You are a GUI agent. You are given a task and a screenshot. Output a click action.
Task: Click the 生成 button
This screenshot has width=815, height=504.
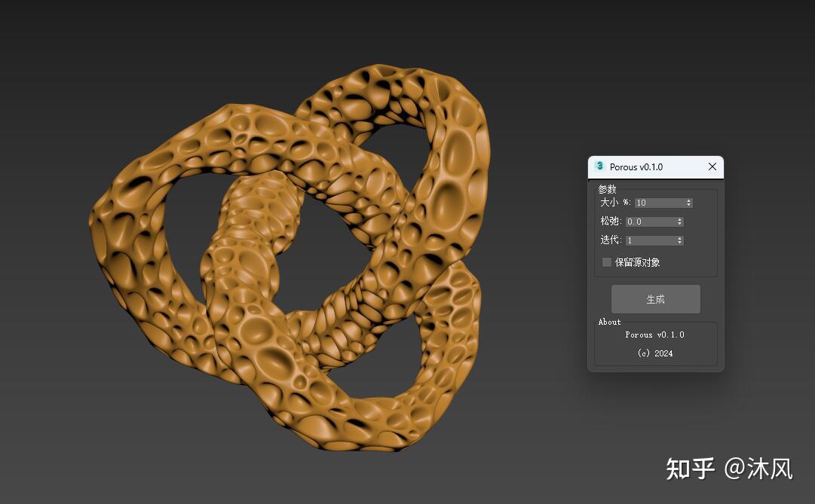click(x=655, y=299)
